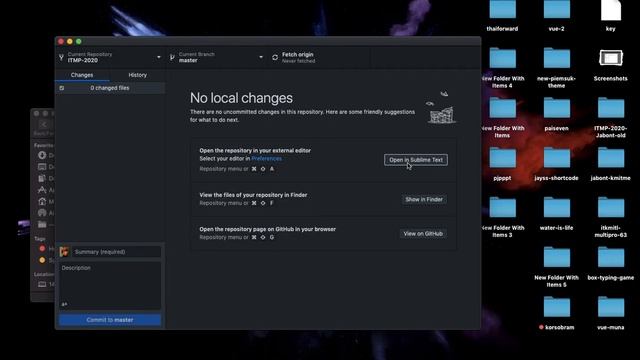Click the Fetch origin sync arrows icon
Image resolution: width=640 pixels, height=360 pixels.
click(x=275, y=58)
